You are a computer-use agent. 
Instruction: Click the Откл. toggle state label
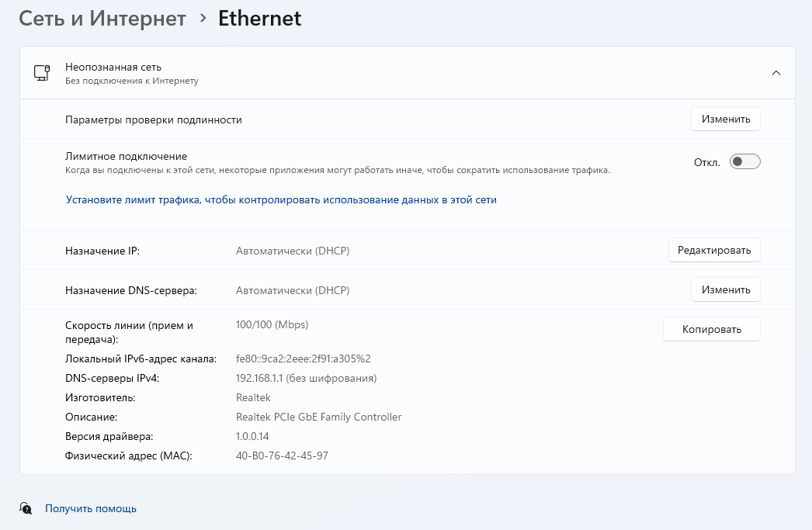tap(707, 162)
